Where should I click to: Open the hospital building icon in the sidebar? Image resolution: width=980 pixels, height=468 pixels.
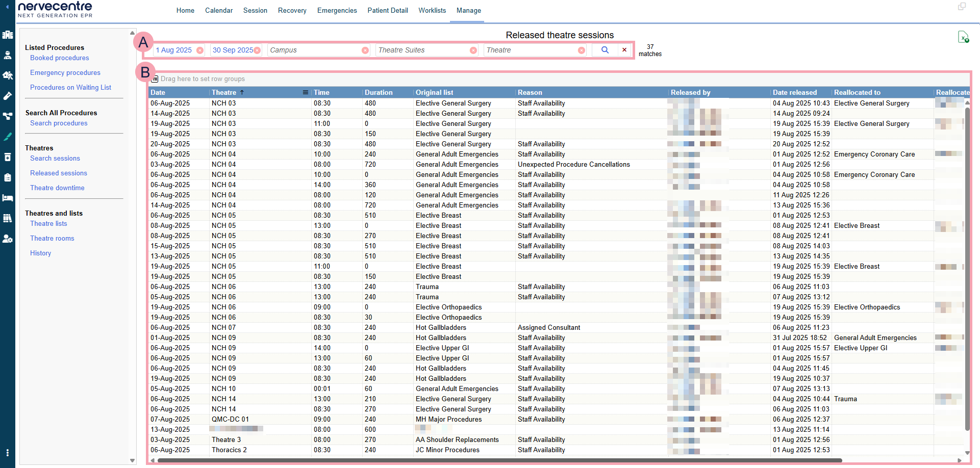coord(8,35)
